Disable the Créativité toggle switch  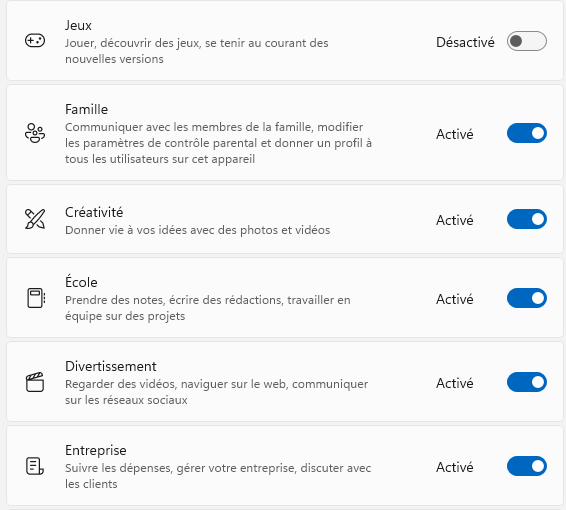point(527,219)
